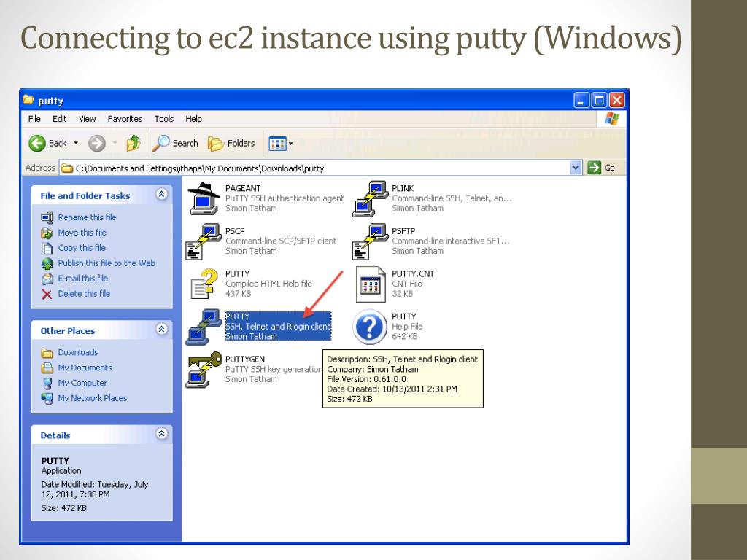This screenshot has height=560, width=747.
Task: Go to My Computer in Other Places
Action: point(82,383)
